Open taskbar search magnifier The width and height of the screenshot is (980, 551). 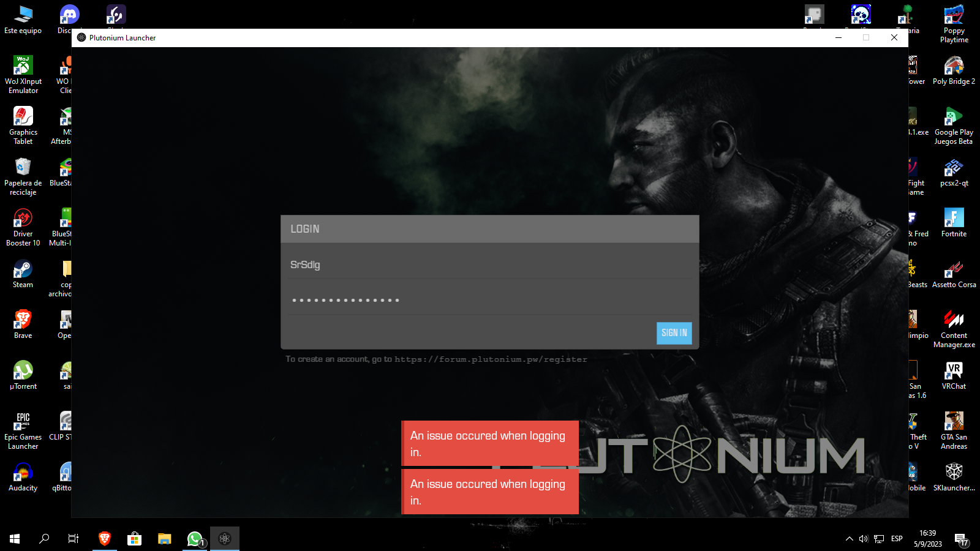(x=44, y=539)
